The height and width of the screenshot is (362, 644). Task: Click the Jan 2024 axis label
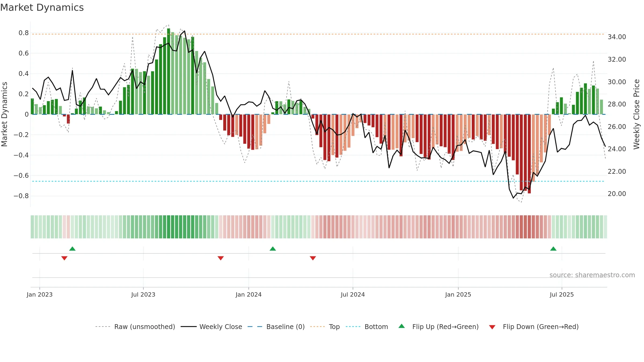pyautogui.click(x=249, y=294)
